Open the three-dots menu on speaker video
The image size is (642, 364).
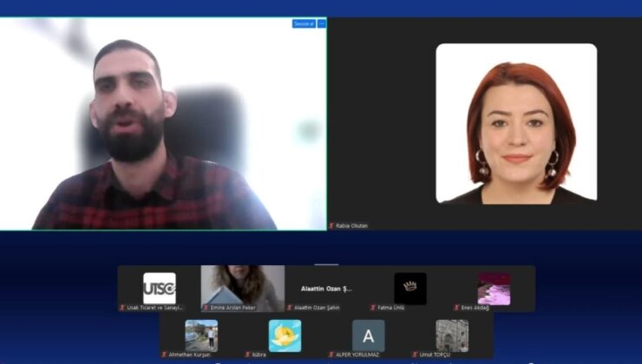point(322,23)
